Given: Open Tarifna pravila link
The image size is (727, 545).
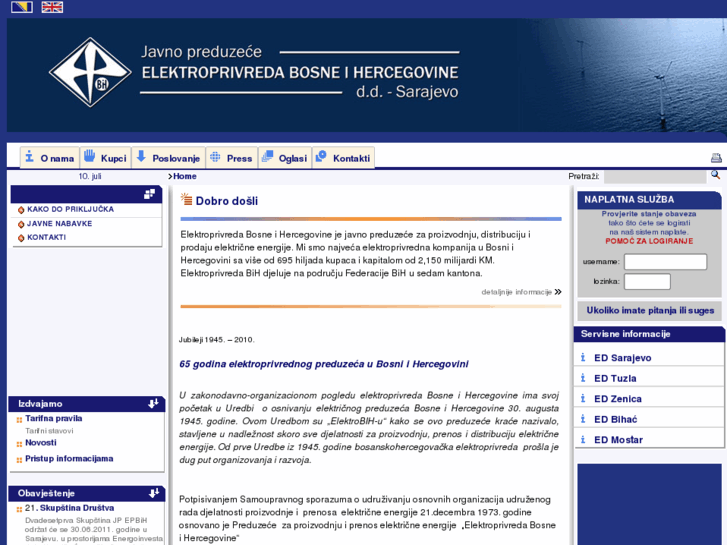Looking at the screenshot, I should coord(53,418).
